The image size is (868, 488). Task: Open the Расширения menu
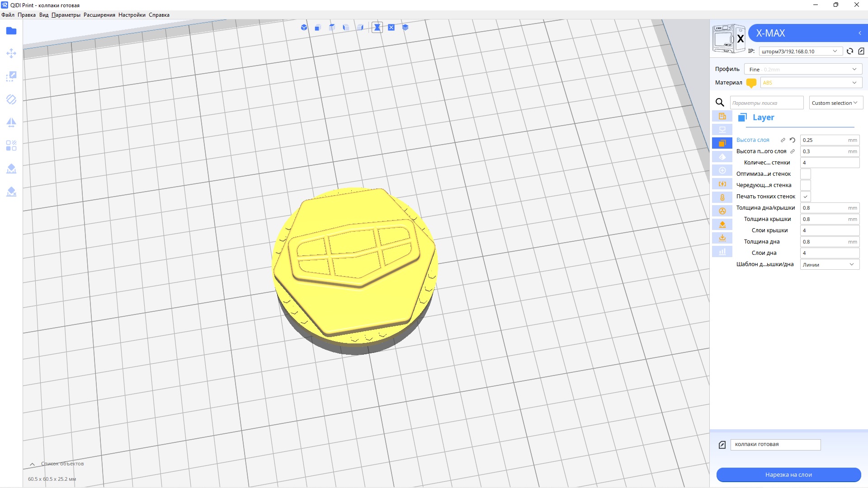[x=99, y=15]
